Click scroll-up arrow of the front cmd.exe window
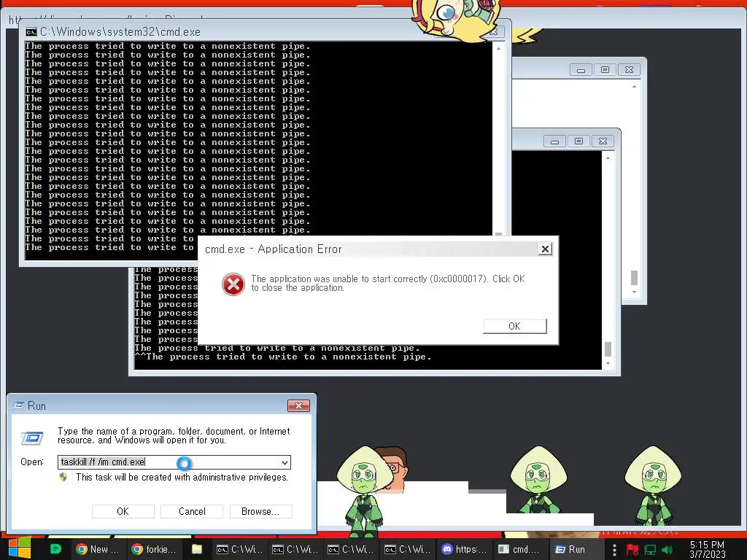747x560 pixels. [498, 49]
